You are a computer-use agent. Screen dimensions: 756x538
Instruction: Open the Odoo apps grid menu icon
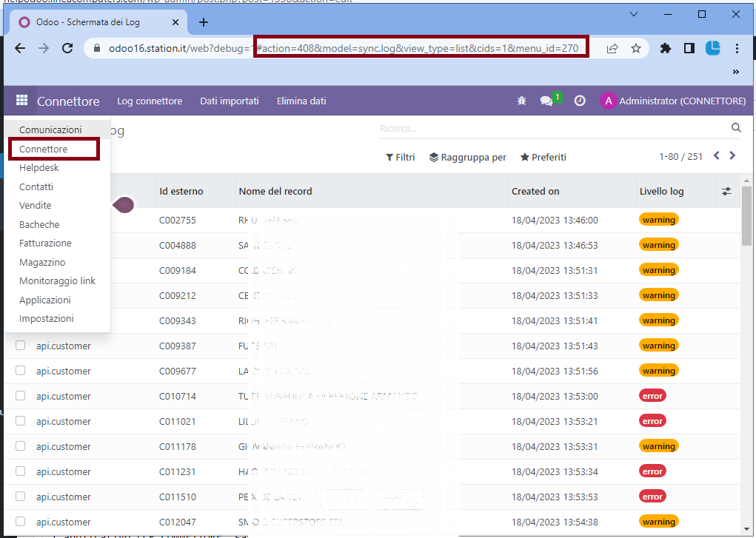point(21,101)
